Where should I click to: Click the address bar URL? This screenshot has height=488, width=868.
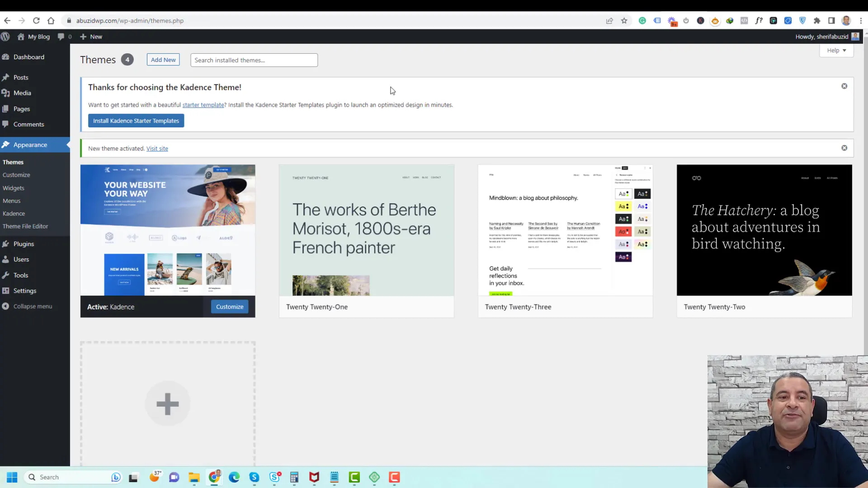pos(130,21)
